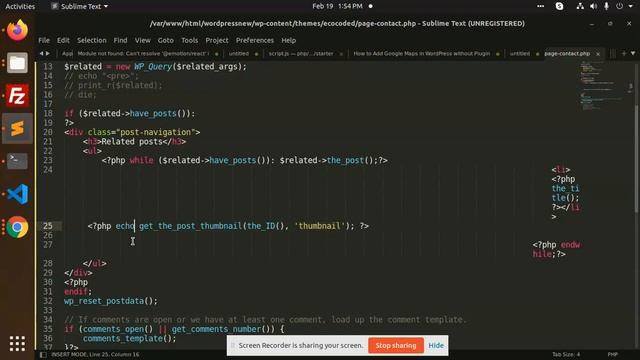The image size is (640, 360).
Task: Expand the system menu arrow in top bar
Action: click(631, 6)
